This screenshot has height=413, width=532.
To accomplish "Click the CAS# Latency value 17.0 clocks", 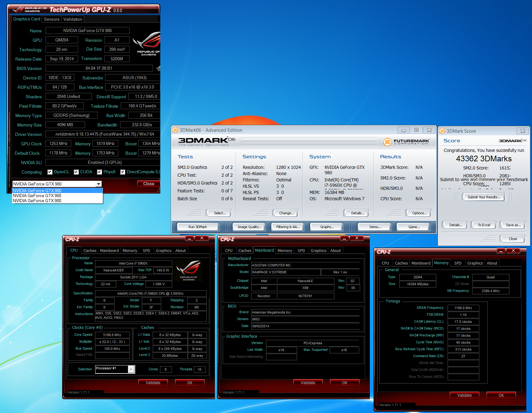I will [x=463, y=322].
